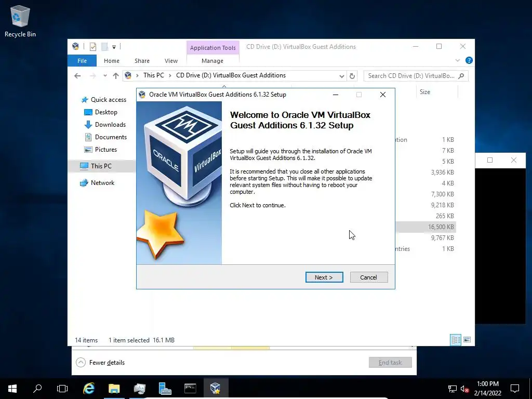Open the Action Center notifications icon
Image resolution: width=532 pixels, height=399 pixels.
point(515,389)
